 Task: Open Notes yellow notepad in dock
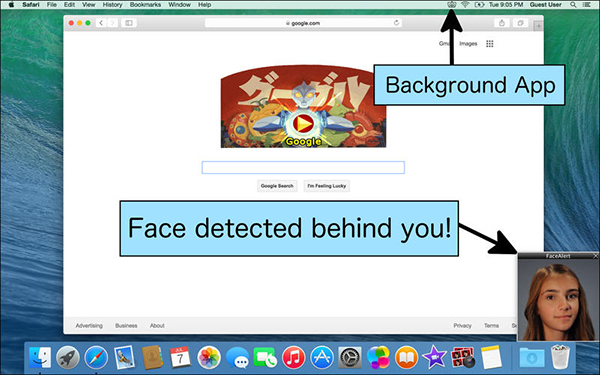(491, 357)
